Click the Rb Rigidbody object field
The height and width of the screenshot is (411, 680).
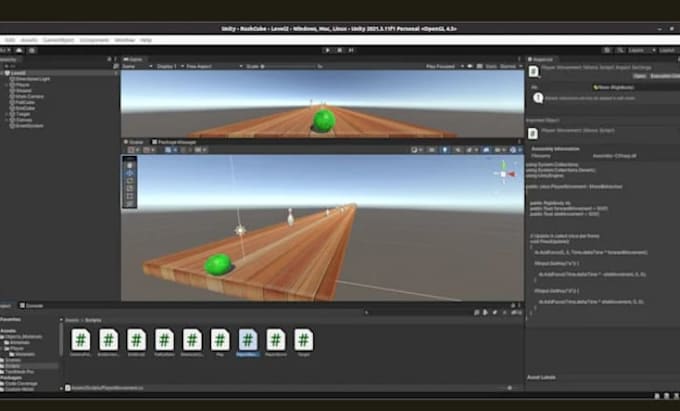636,87
